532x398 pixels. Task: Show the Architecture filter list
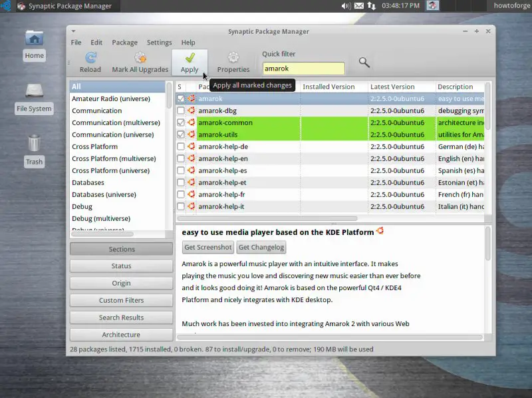pyautogui.click(x=122, y=335)
